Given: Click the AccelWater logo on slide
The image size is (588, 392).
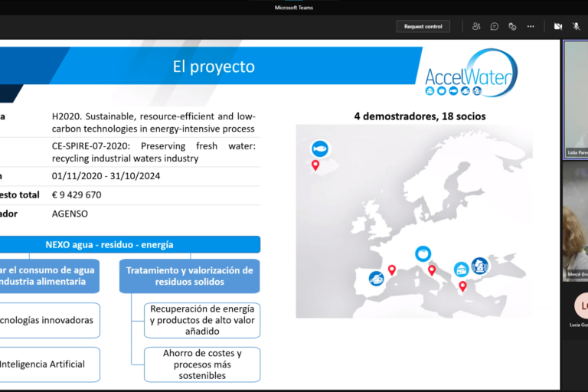Looking at the screenshot, I should pyautogui.click(x=471, y=74).
